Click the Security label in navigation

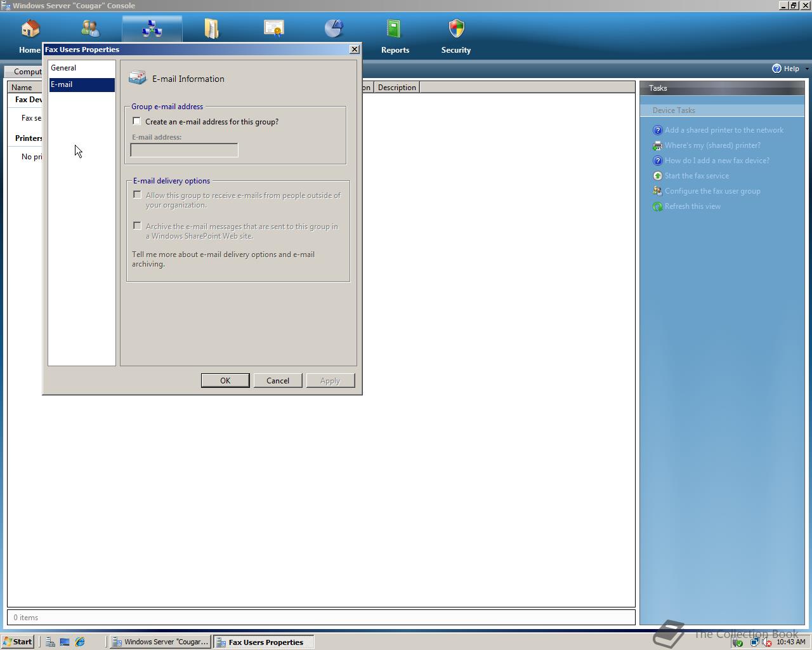456,50
